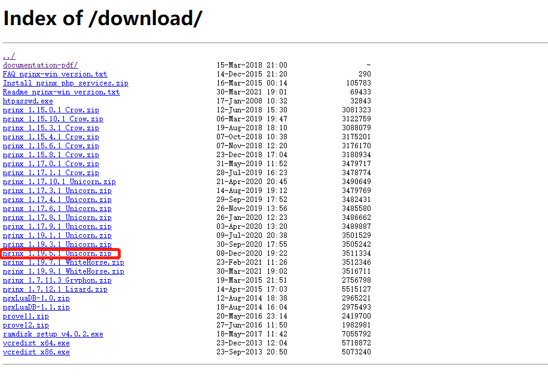This screenshot has height=392, width=548.
Task: Download nginx 1.15.0.1 Crow.zip
Action: pyautogui.click(x=51, y=110)
